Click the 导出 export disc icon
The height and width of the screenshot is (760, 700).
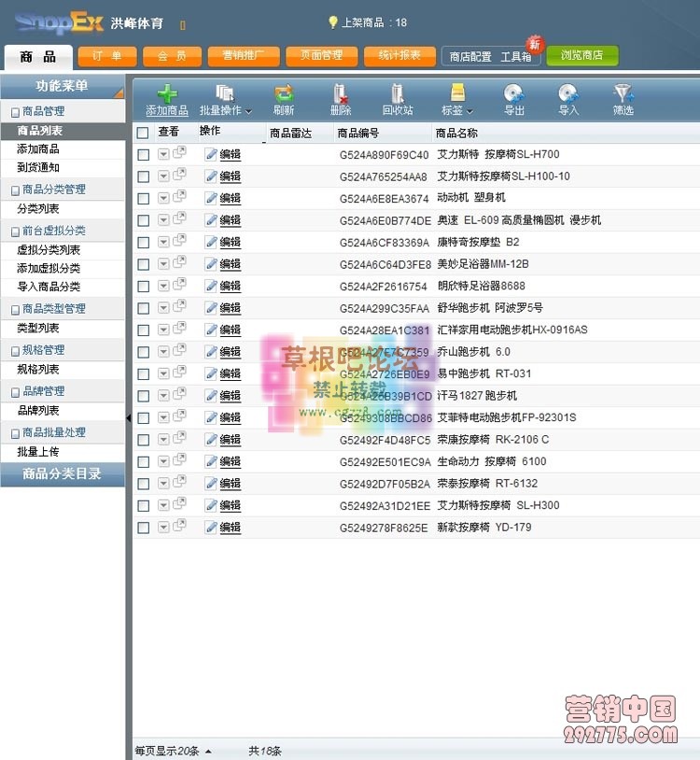pos(513,93)
